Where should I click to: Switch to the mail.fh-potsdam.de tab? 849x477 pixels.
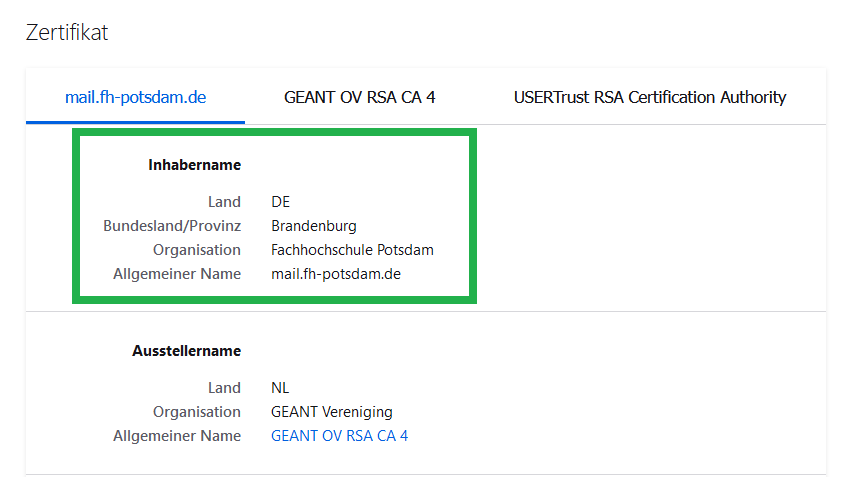(x=135, y=97)
